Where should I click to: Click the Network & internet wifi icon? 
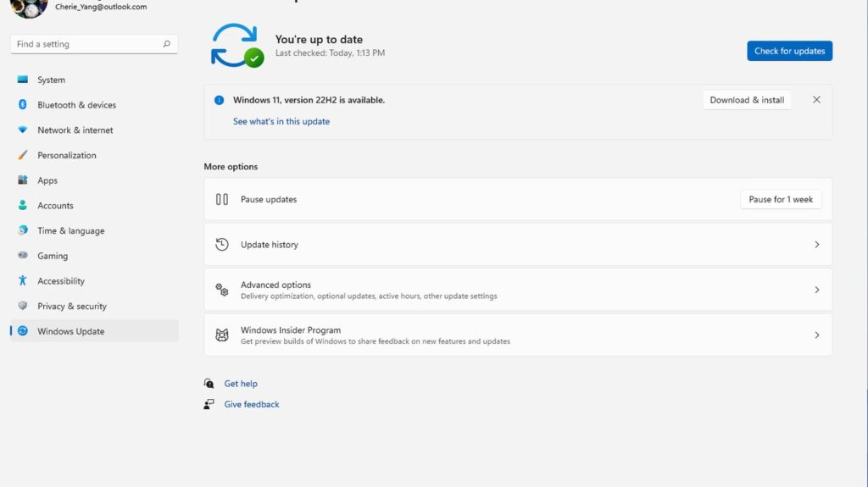coord(23,130)
